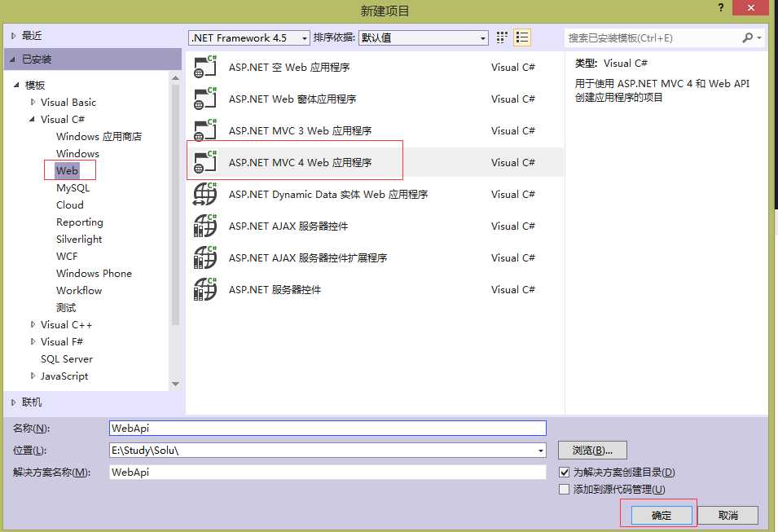Select the 测试 category

click(x=66, y=308)
